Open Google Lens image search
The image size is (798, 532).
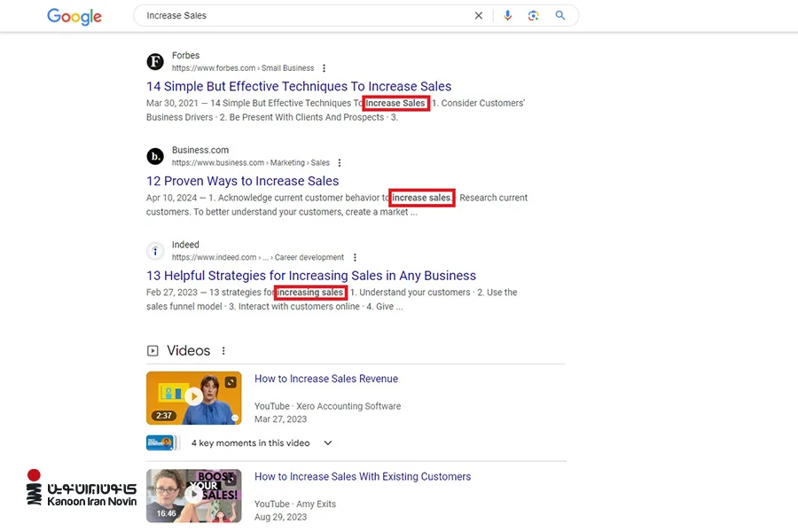(x=533, y=16)
